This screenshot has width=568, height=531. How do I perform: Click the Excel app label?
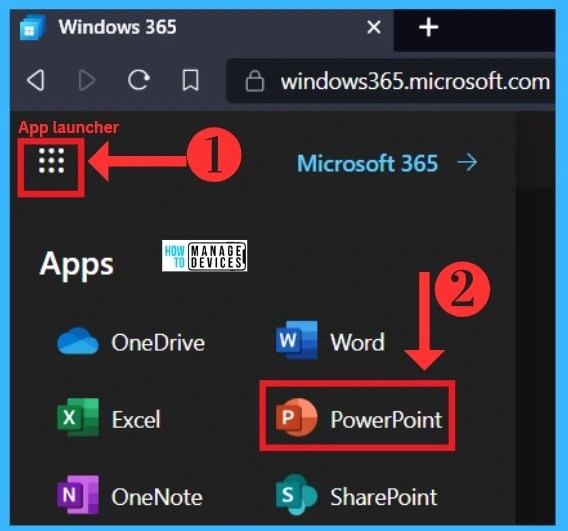[x=136, y=419]
